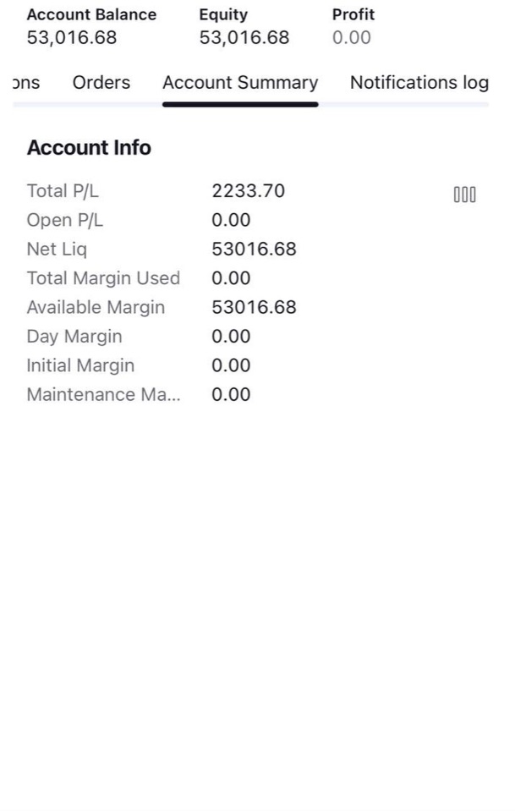Click the Equity value at top

[244, 38]
